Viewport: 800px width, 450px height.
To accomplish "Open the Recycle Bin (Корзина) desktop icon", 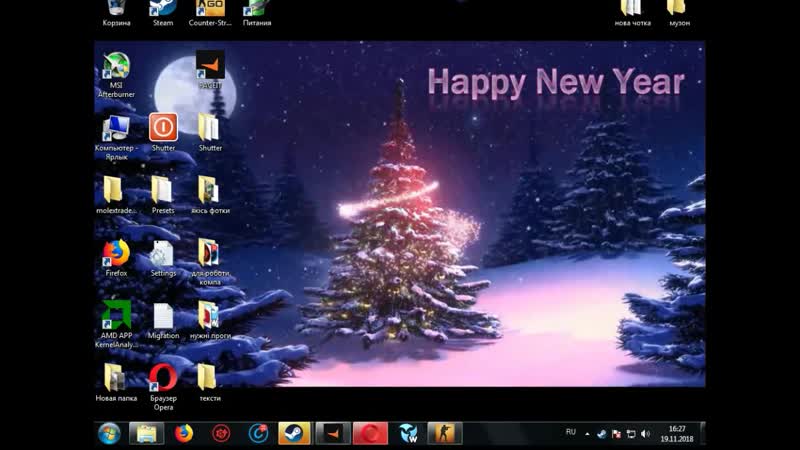I will click(116, 13).
